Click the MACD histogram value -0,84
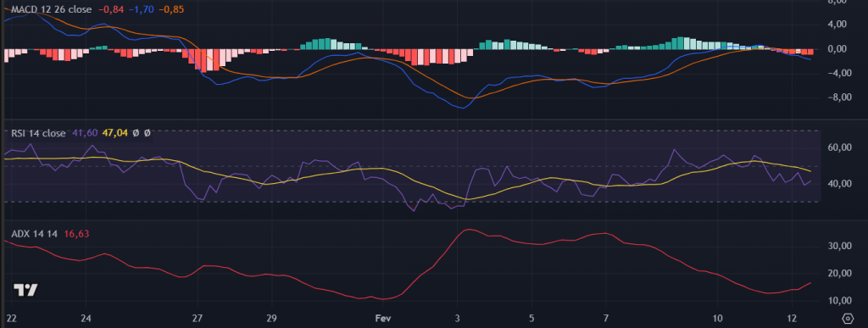868x328 pixels. [111, 9]
